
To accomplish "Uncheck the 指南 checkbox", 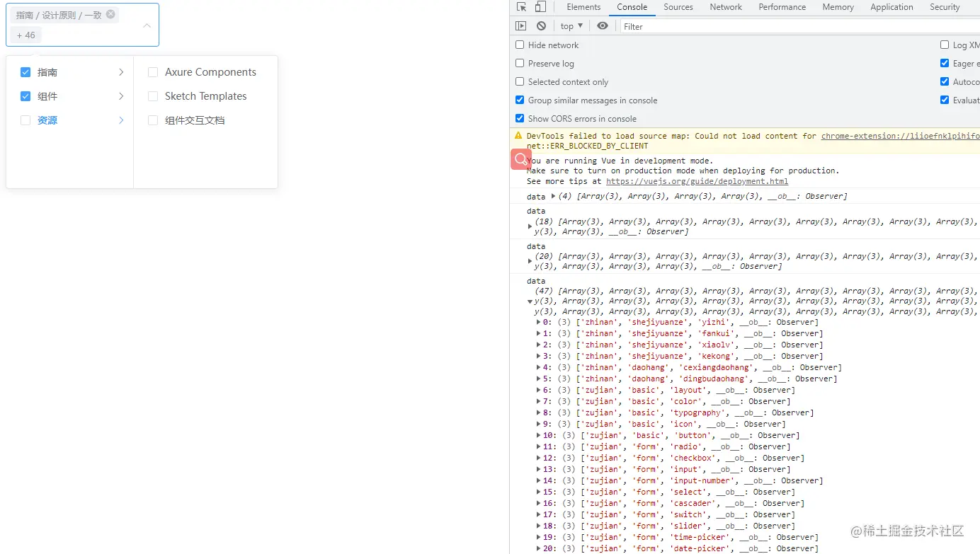I will pos(25,72).
